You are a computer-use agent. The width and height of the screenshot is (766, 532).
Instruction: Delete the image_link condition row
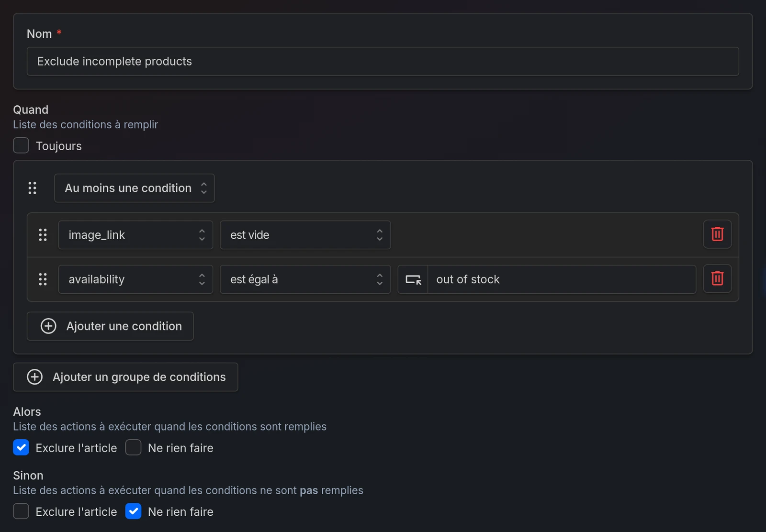pos(717,234)
